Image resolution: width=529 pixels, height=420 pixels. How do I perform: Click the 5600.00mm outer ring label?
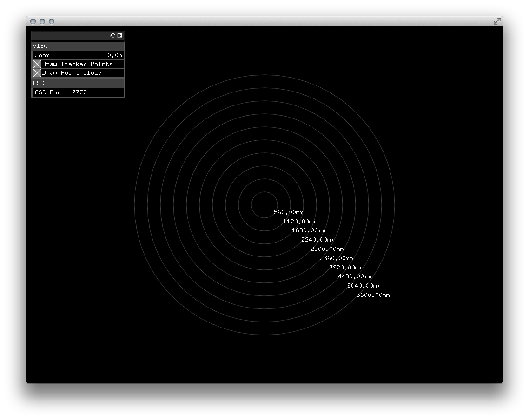click(x=373, y=295)
